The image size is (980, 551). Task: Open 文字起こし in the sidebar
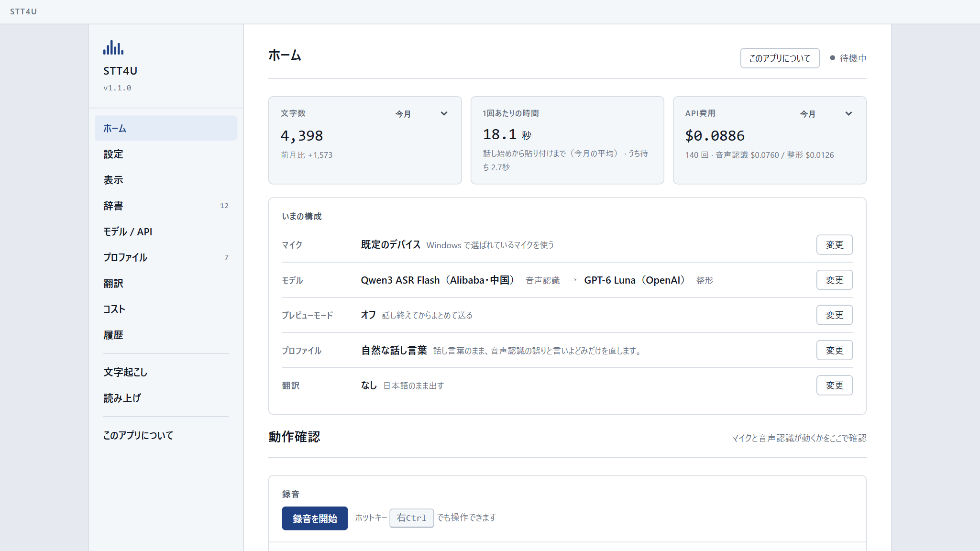coord(166,372)
